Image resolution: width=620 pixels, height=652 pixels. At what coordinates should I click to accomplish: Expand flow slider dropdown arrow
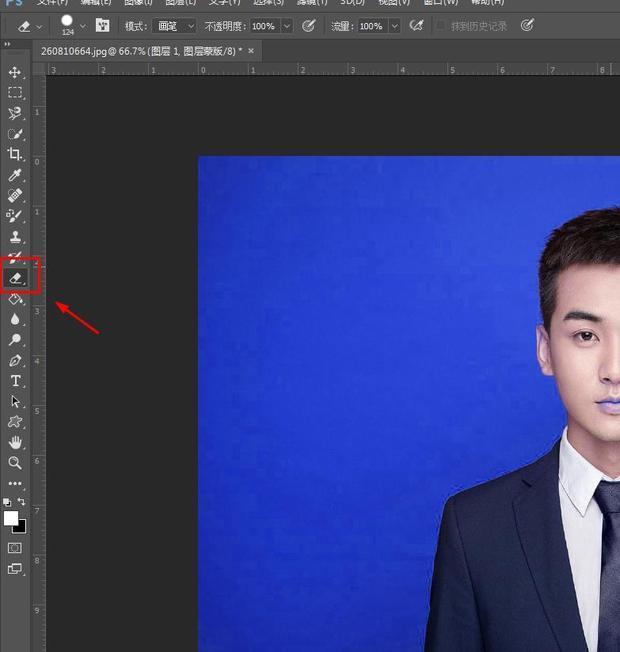[394, 26]
